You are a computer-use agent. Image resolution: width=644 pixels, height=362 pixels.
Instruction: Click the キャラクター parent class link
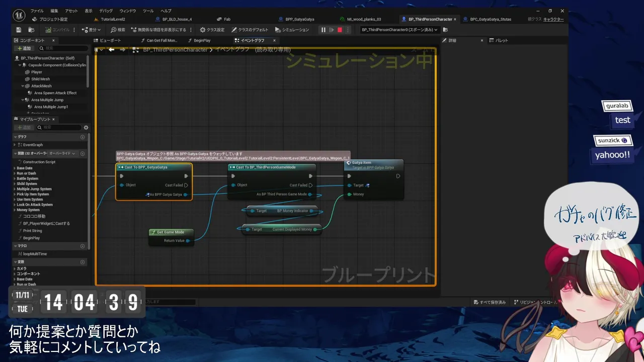[553, 19]
